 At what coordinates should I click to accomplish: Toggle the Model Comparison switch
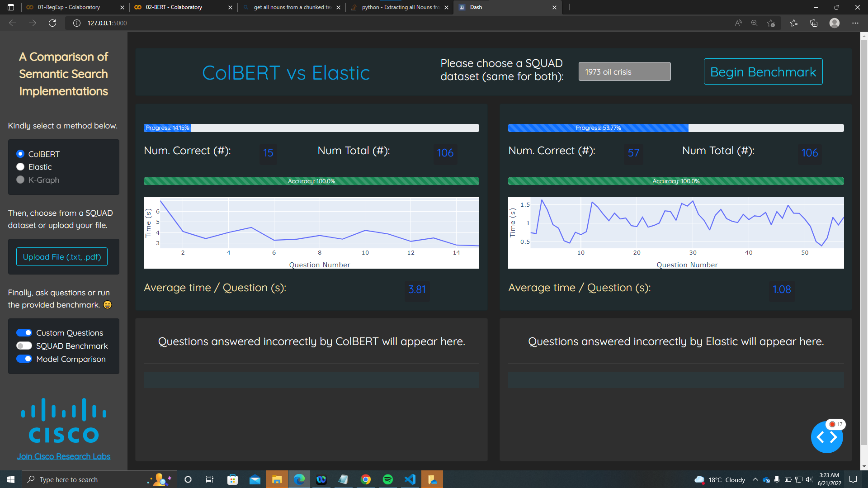pyautogui.click(x=24, y=359)
